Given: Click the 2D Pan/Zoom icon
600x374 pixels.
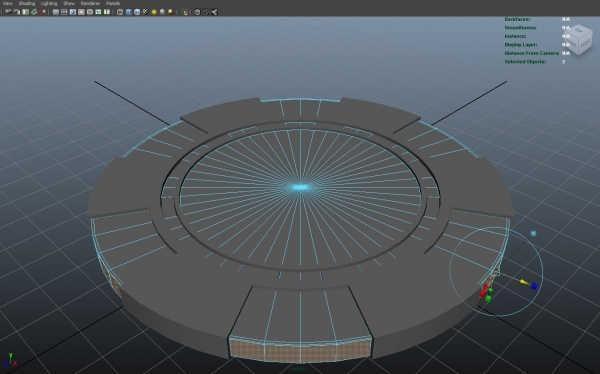Looking at the screenshot, I should (x=43, y=12).
